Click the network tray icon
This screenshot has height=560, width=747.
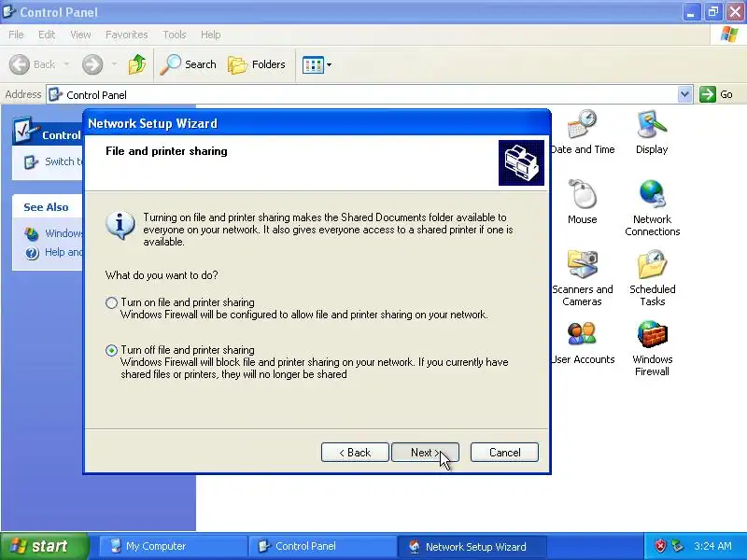click(x=678, y=546)
